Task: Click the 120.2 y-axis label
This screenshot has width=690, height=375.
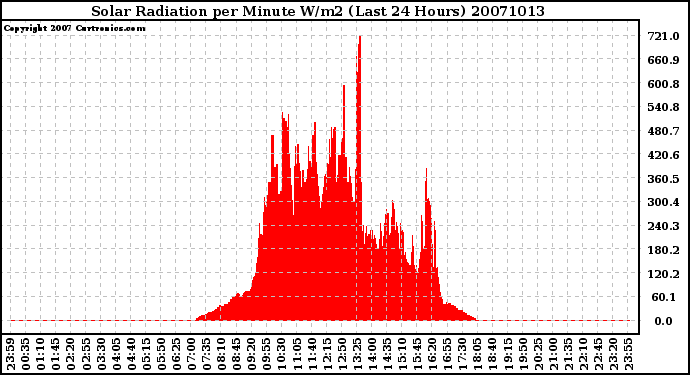Action: [x=663, y=273]
